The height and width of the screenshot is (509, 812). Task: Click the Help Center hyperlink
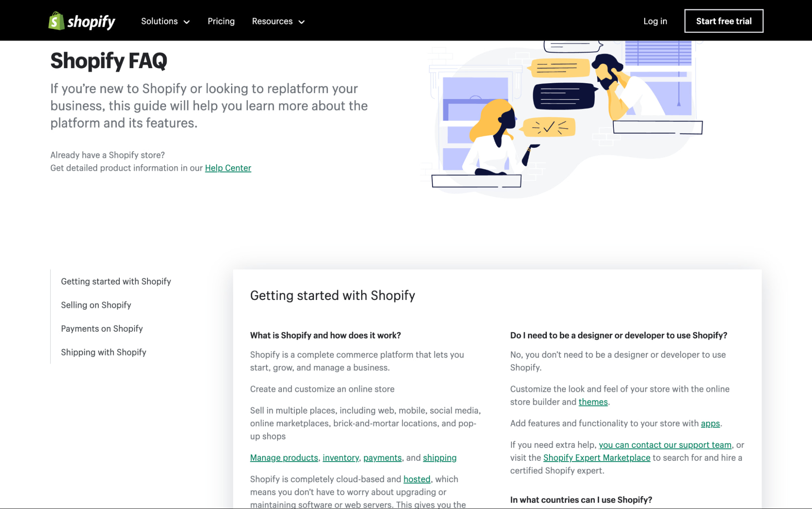(x=228, y=168)
